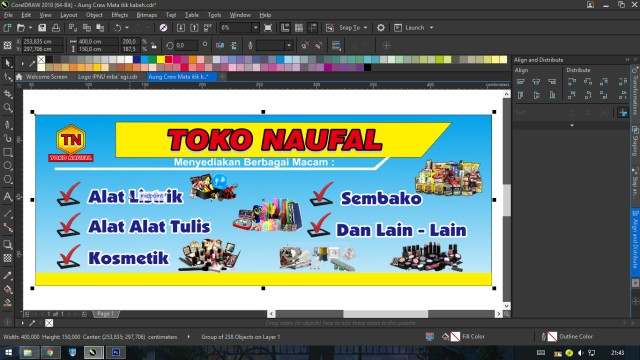
Task: Click the rotation angle field
Action: 187,45
